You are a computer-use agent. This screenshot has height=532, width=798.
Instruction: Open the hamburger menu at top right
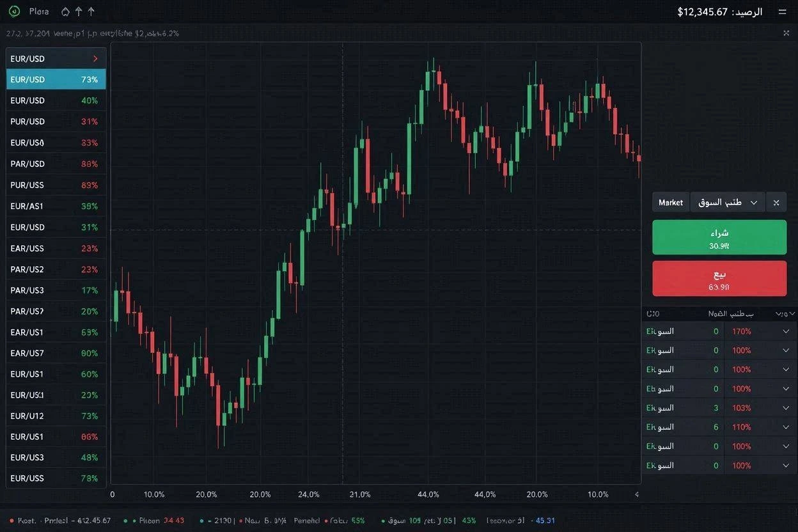pos(782,12)
